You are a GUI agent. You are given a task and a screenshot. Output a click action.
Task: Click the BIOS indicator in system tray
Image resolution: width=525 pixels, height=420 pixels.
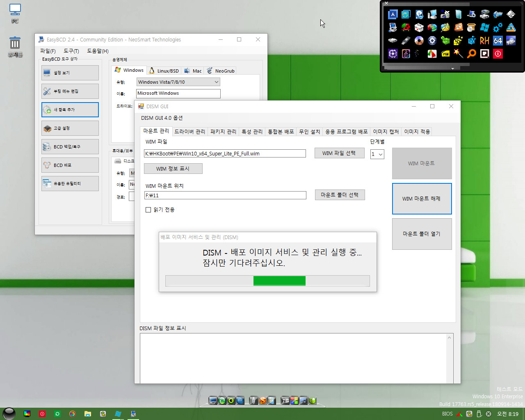pyautogui.click(x=447, y=414)
